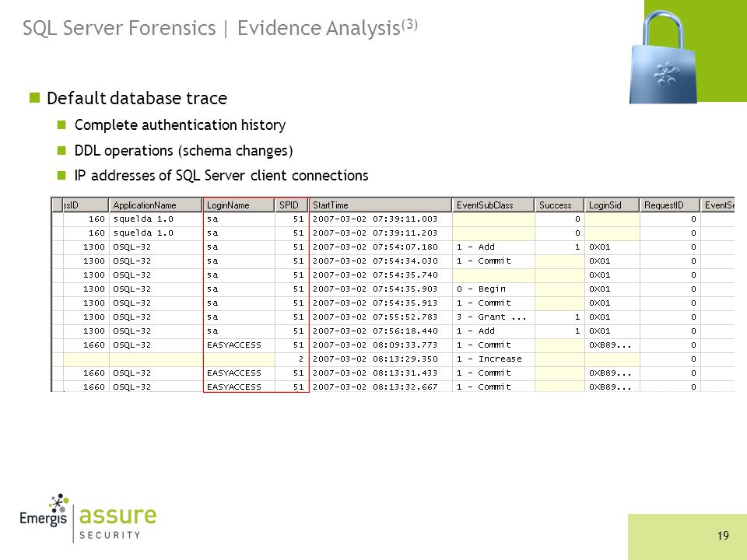747x560 pixels.
Task: Select the StartTime cell 2007-03-02 07:54:35.913
Action: 381,303
